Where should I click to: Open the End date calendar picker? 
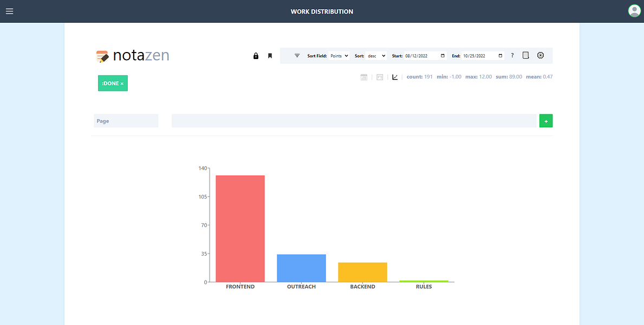click(500, 55)
